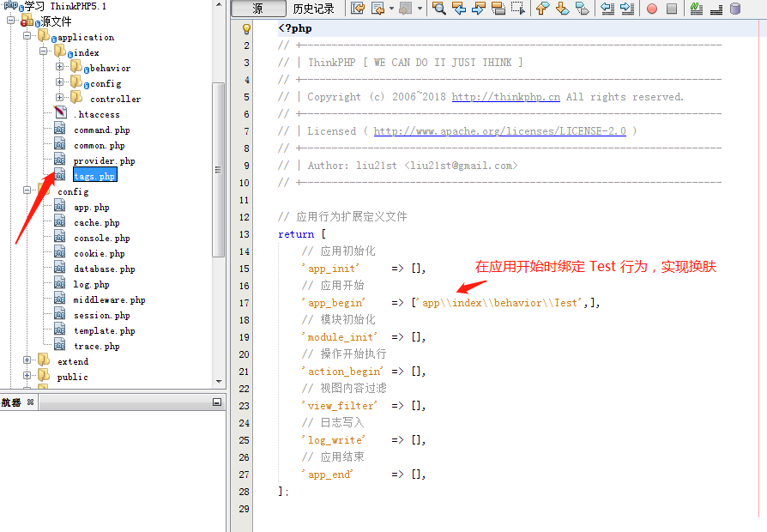Start macro recording red circle
767x532 pixels.
pos(652,9)
